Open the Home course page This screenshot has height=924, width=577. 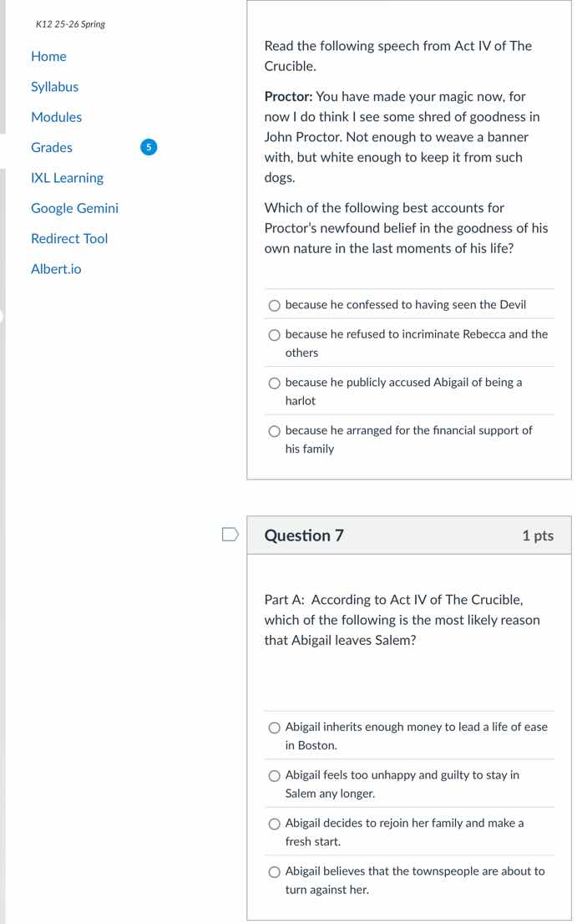(x=48, y=57)
